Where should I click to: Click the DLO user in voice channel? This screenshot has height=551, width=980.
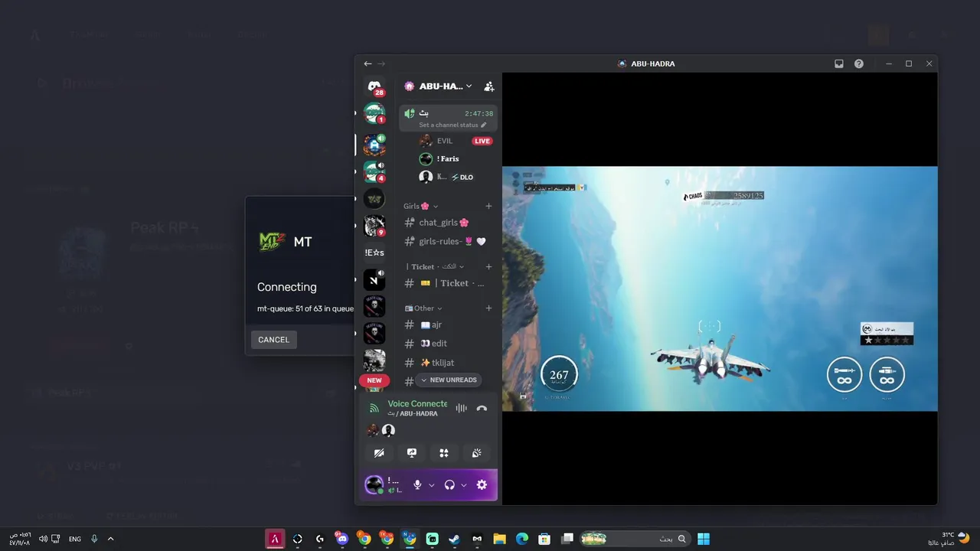(448, 177)
